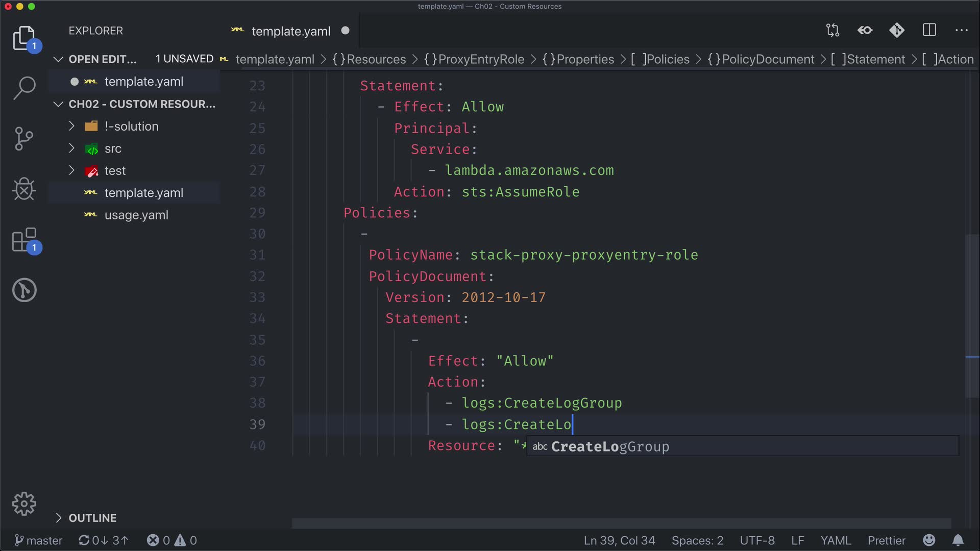This screenshot has width=980, height=551.
Task: Expand the src folder
Action: [113, 148]
